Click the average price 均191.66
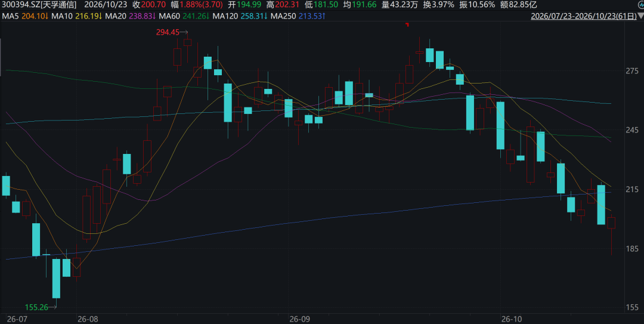Screen dimensions: 644x324 pyautogui.click(x=360, y=5)
